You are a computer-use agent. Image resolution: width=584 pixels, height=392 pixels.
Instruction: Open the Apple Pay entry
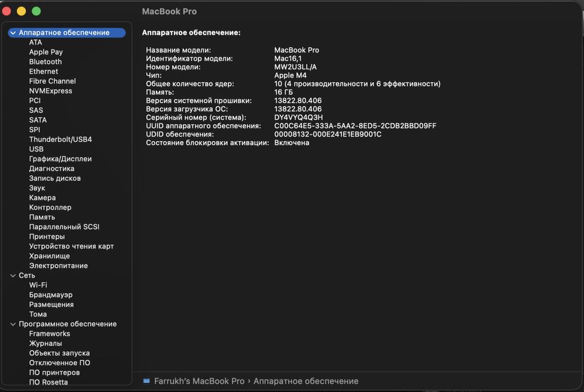(46, 52)
